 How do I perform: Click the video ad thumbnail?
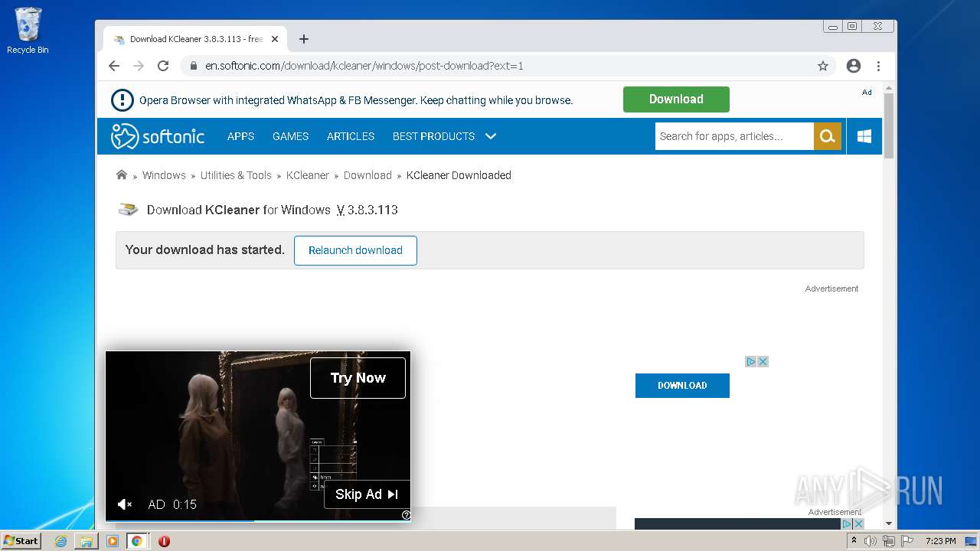coord(258,435)
